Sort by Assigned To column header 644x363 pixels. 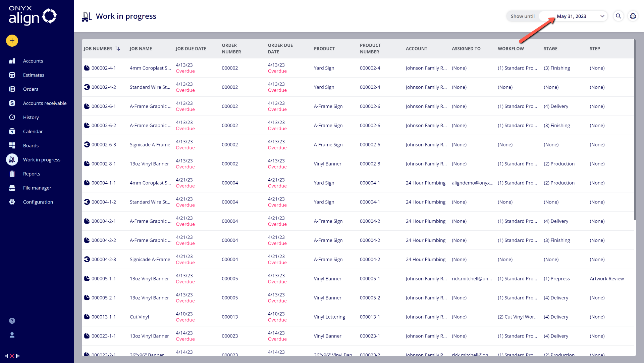pos(466,49)
